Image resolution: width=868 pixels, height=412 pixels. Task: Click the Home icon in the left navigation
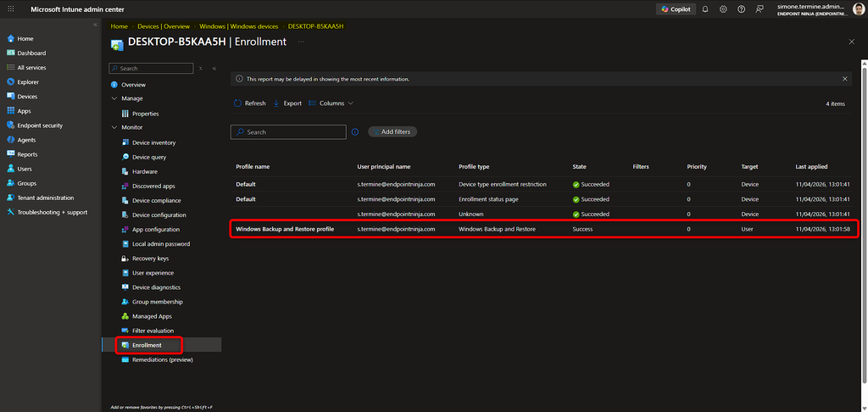point(10,39)
